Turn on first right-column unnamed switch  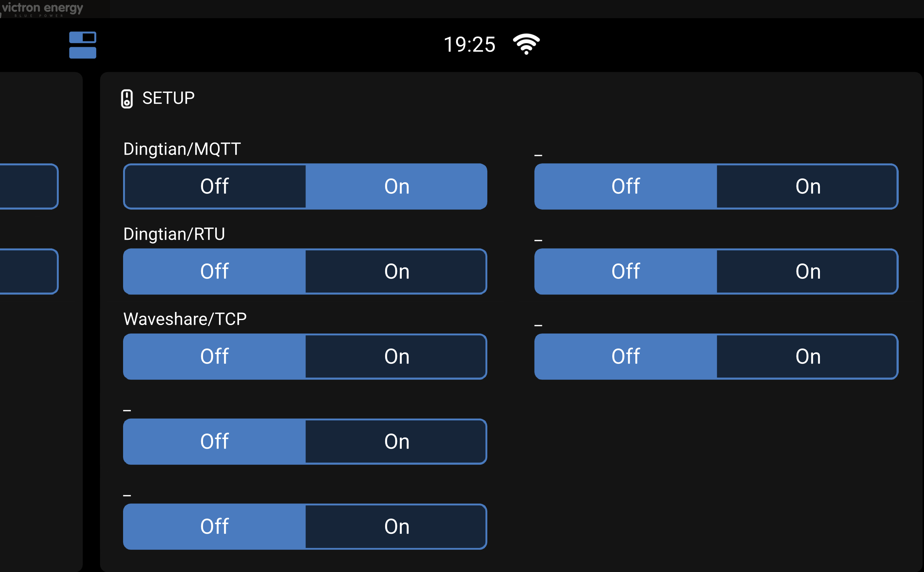(x=807, y=187)
